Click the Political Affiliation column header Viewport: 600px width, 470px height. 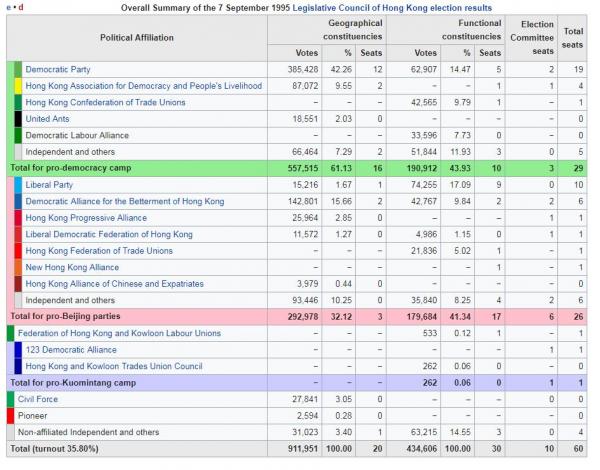pyautogui.click(x=136, y=37)
